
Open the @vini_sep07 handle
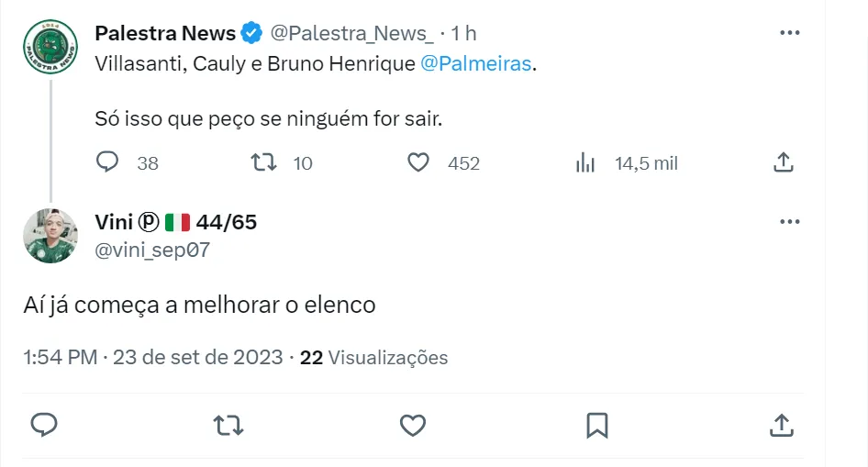[151, 249]
